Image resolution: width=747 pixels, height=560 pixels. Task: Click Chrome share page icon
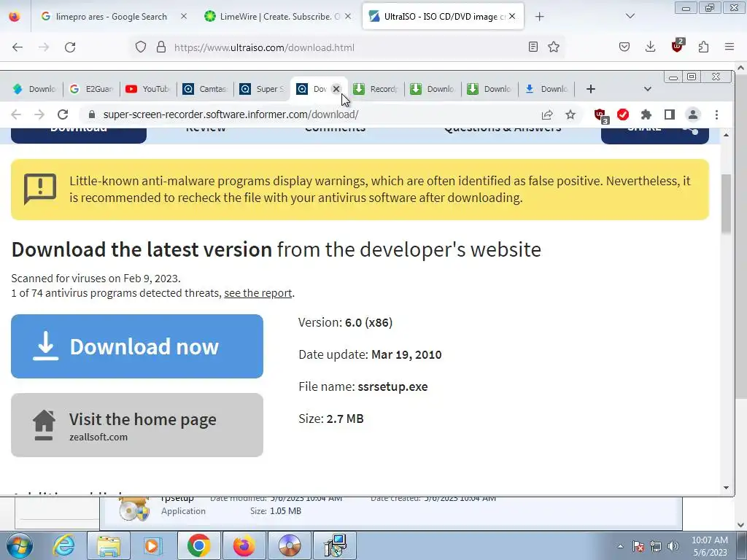pos(547,114)
